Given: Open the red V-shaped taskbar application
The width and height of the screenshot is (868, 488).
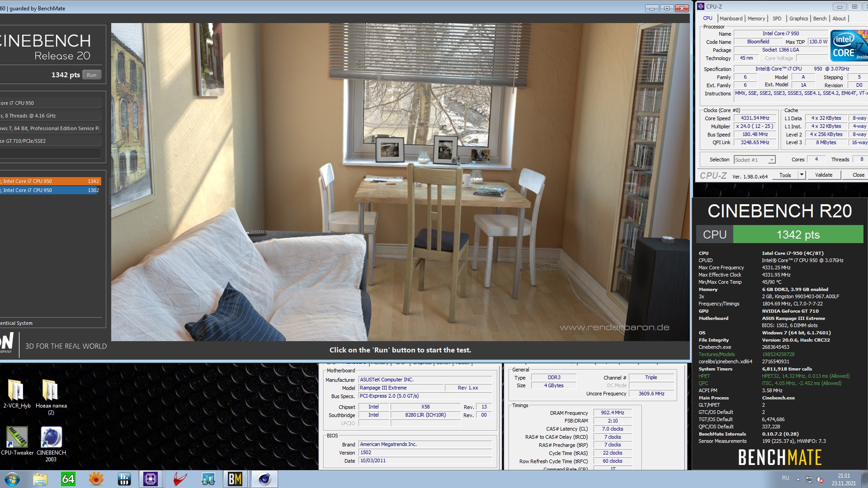Looking at the screenshot, I should coord(179,479).
